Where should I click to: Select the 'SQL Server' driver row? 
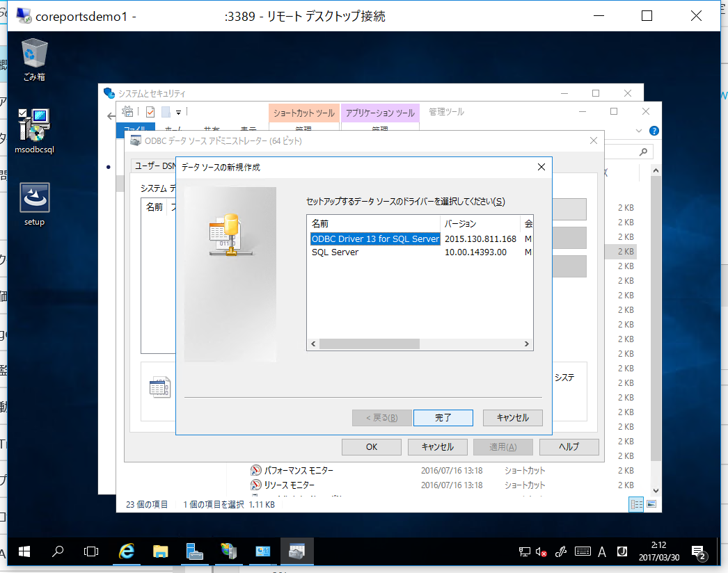click(335, 252)
